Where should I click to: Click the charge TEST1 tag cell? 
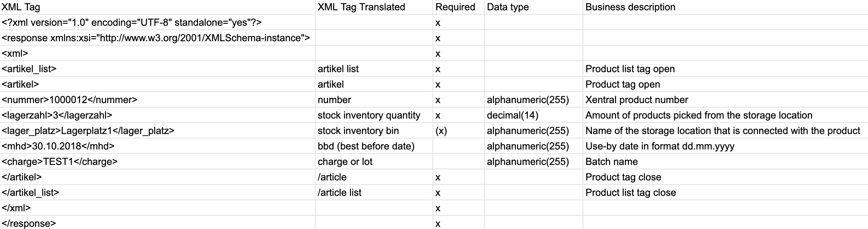pos(60,162)
